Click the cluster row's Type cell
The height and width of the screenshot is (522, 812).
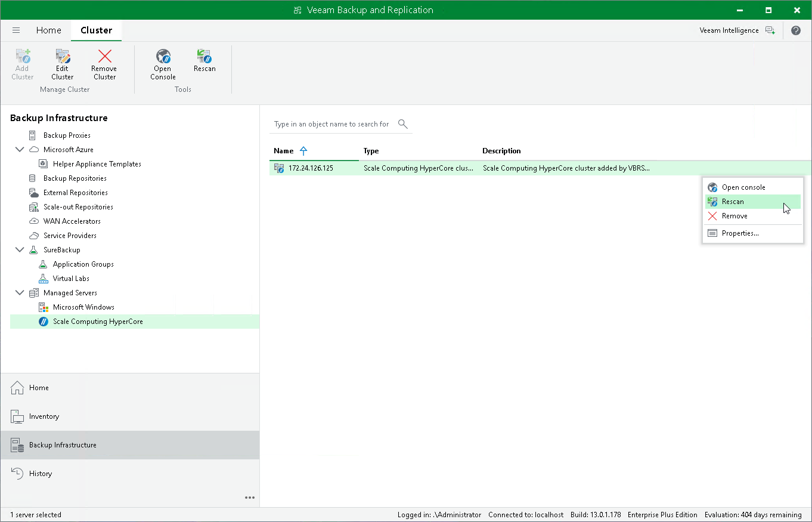pyautogui.click(x=419, y=168)
